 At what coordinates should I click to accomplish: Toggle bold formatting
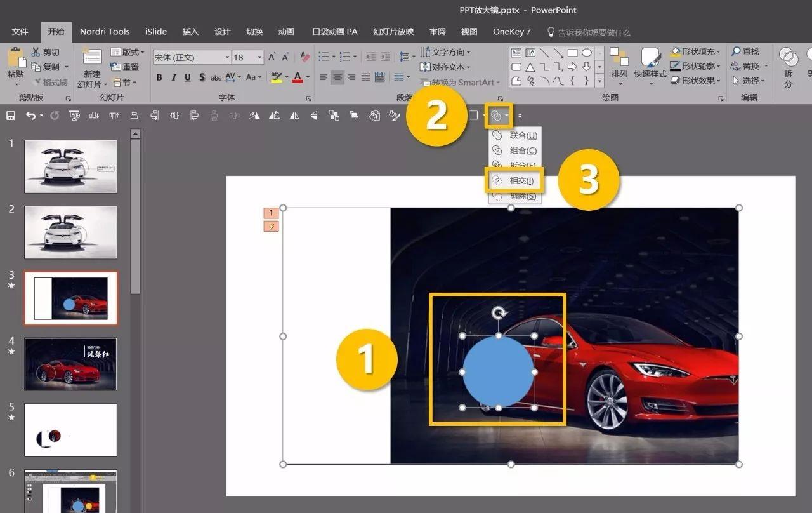coord(159,77)
